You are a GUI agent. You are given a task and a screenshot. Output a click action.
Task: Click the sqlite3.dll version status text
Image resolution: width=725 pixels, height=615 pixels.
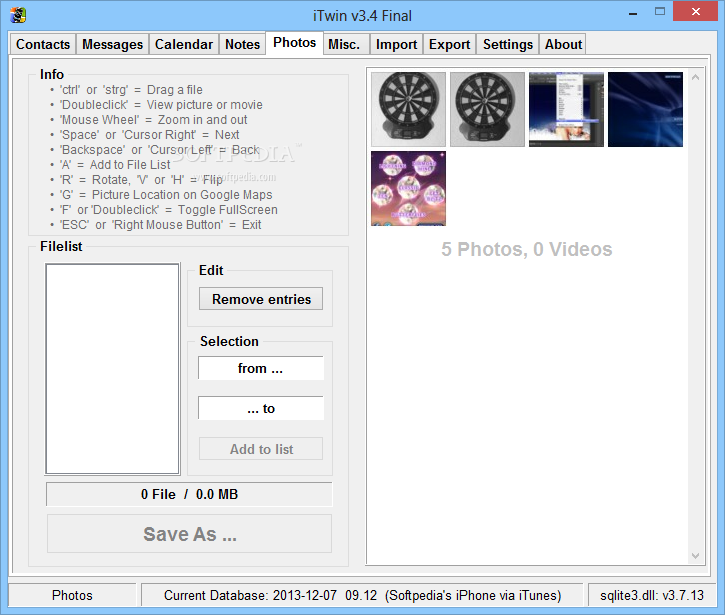[651, 595]
